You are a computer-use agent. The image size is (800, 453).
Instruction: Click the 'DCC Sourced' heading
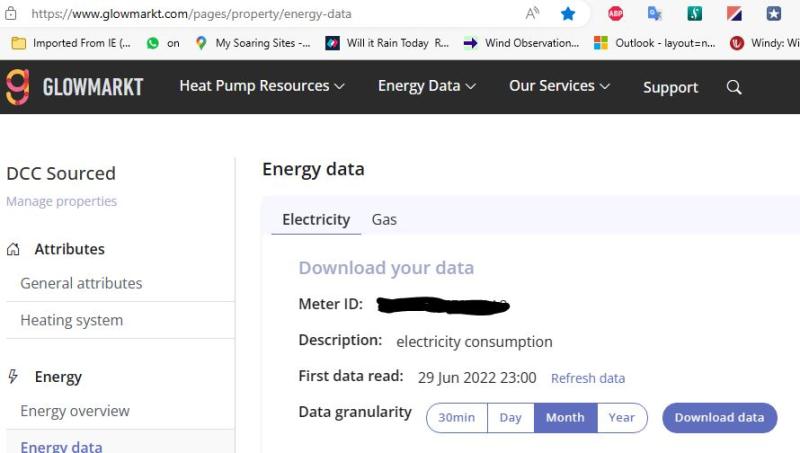click(x=61, y=173)
